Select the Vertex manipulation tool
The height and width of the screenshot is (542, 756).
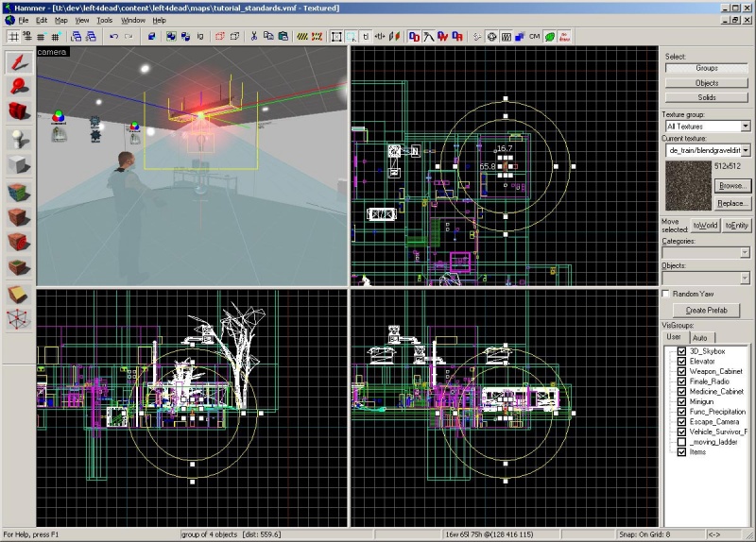(x=19, y=319)
